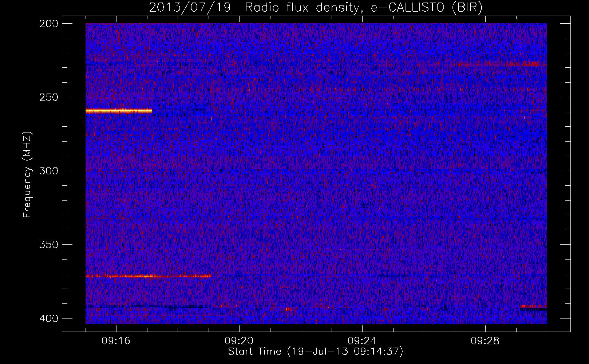Select the 09:28 time tick label
Screen dimensions: 589x364
[x=485, y=341]
